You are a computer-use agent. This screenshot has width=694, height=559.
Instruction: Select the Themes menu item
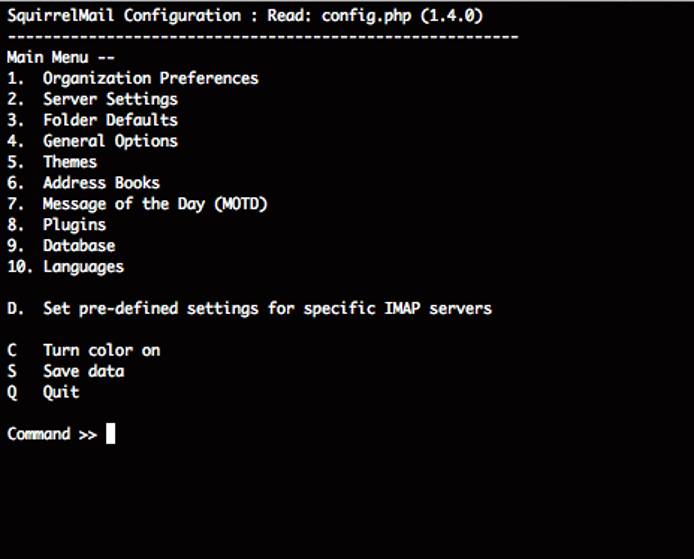[70, 162]
